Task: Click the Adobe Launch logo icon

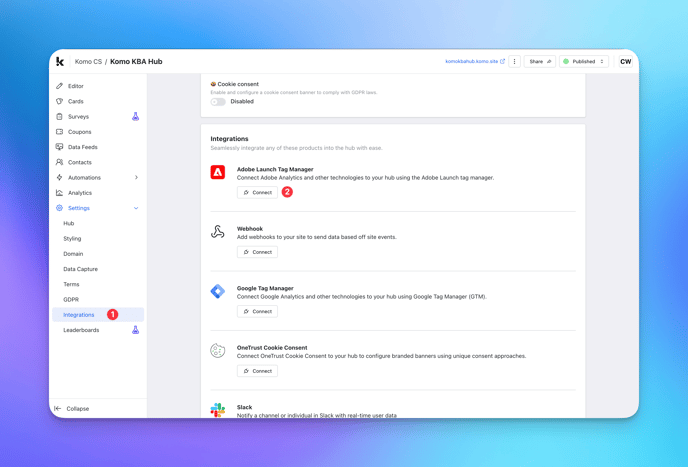Action: click(218, 172)
